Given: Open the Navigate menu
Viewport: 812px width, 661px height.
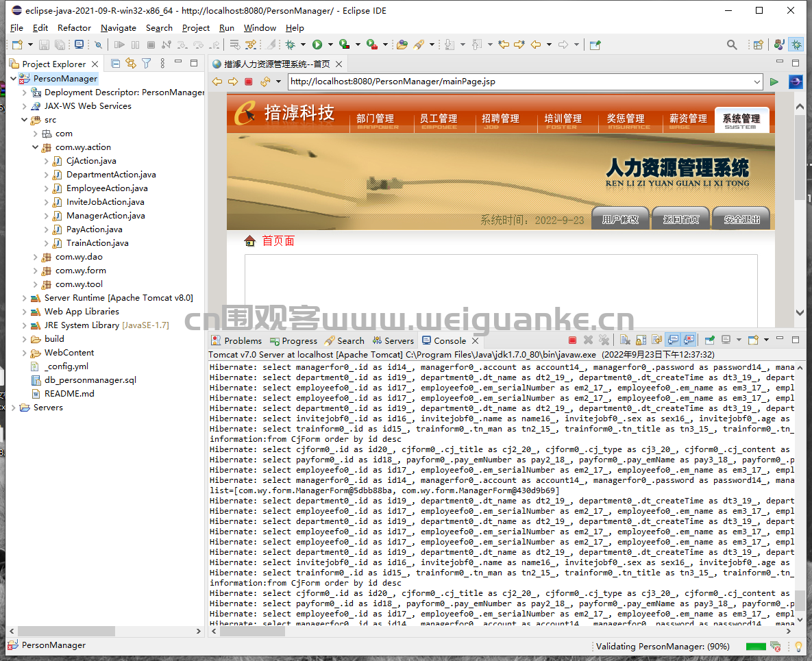Looking at the screenshot, I should click(x=119, y=28).
